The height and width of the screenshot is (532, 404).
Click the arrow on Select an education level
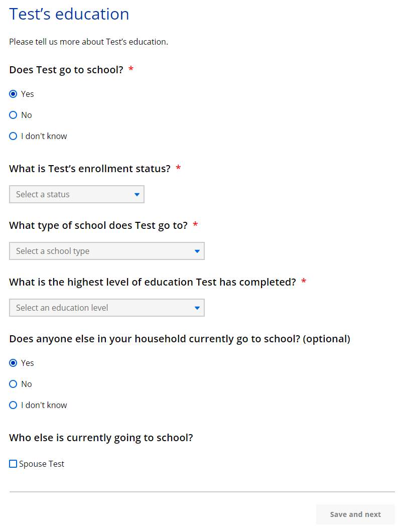[x=197, y=308]
